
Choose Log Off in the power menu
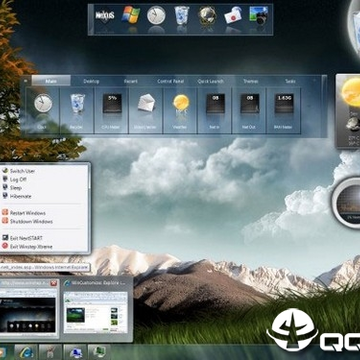(18, 179)
